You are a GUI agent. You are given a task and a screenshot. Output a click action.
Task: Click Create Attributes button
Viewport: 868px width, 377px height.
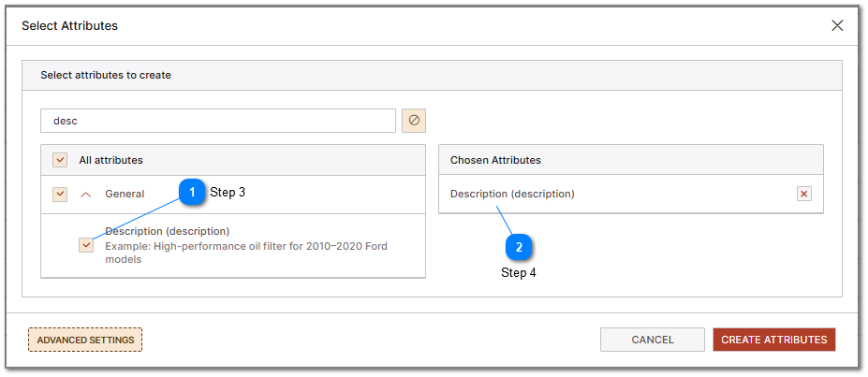pos(773,340)
